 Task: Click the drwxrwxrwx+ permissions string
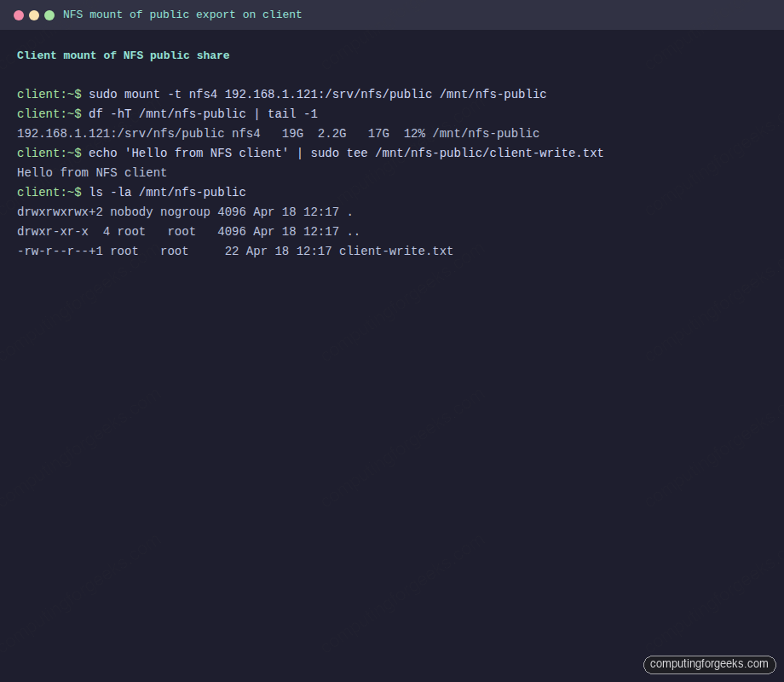pos(54,211)
